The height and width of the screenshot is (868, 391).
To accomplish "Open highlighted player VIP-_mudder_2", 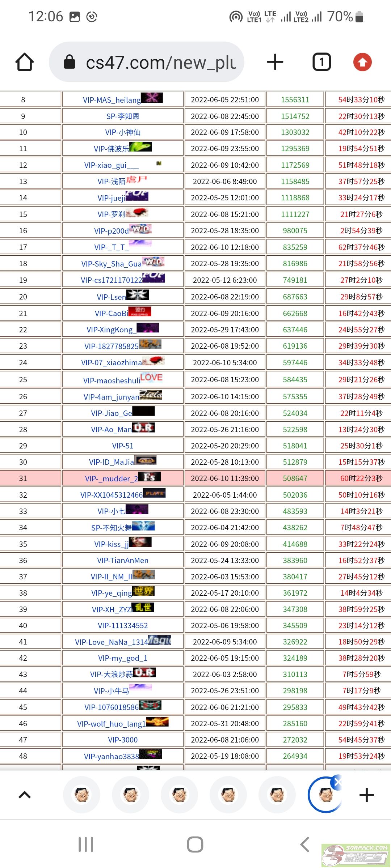I will coord(111,479).
